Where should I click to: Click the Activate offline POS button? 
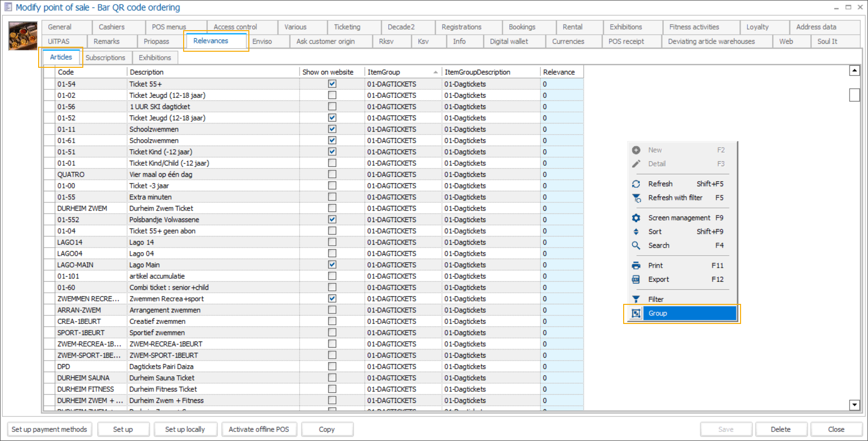point(259,429)
